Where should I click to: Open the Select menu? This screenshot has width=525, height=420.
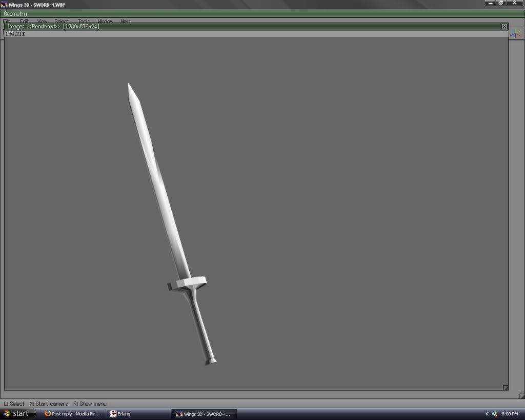[x=61, y=21]
